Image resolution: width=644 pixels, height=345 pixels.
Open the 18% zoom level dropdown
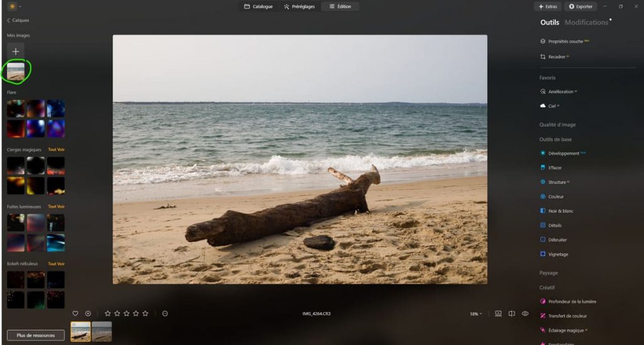click(476, 314)
